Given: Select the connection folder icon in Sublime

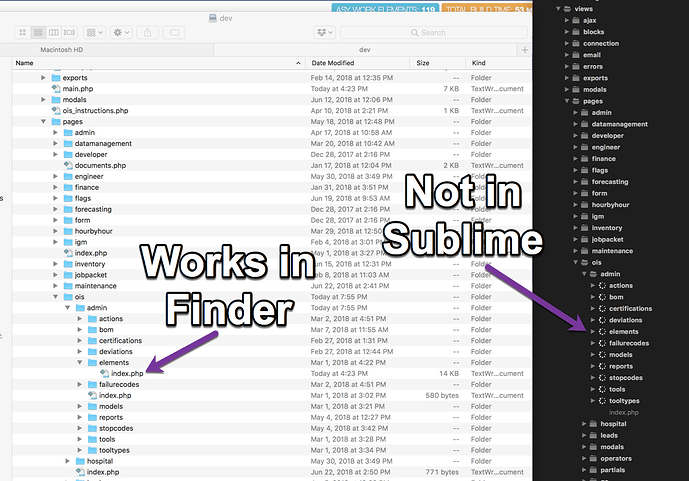Looking at the screenshot, I should (x=576, y=43).
